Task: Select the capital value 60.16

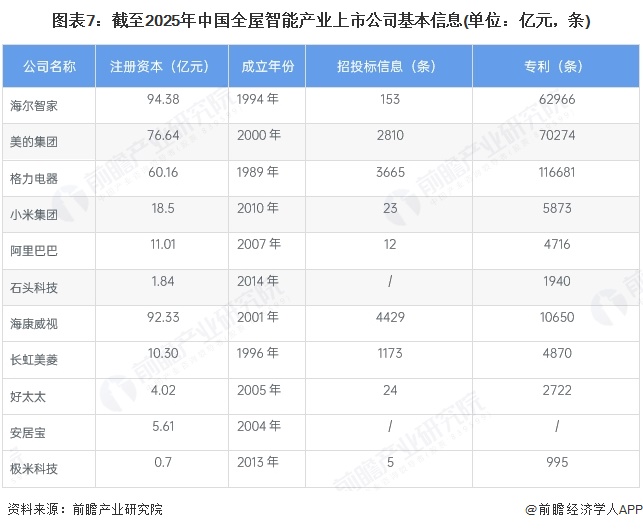Action: pos(163,172)
